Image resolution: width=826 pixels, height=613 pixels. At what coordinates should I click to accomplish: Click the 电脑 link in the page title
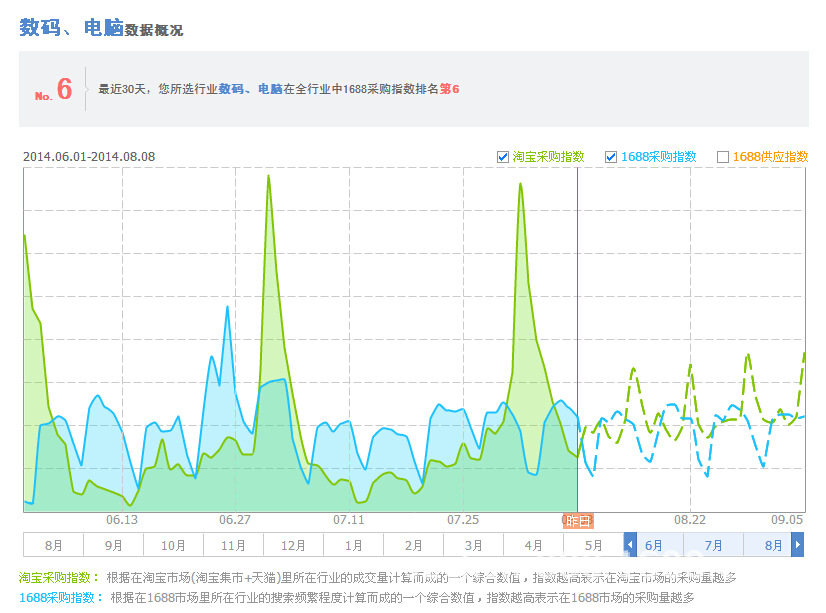[103, 28]
